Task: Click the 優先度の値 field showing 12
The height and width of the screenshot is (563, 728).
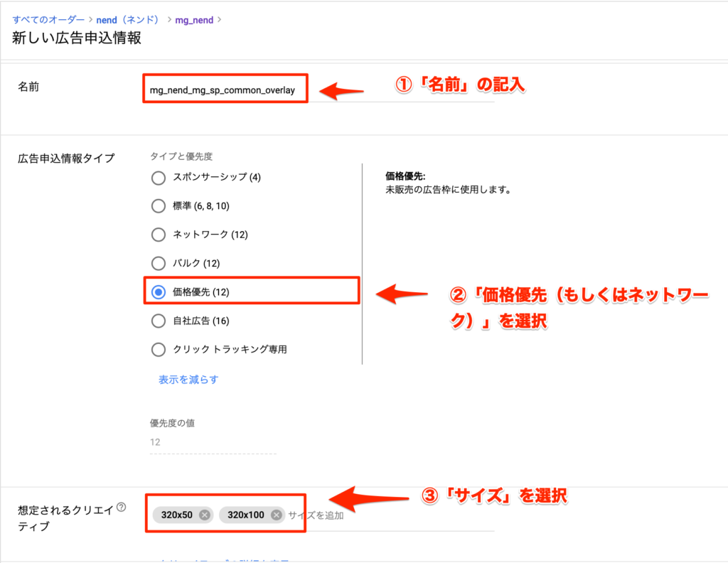Action: click(213, 442)
